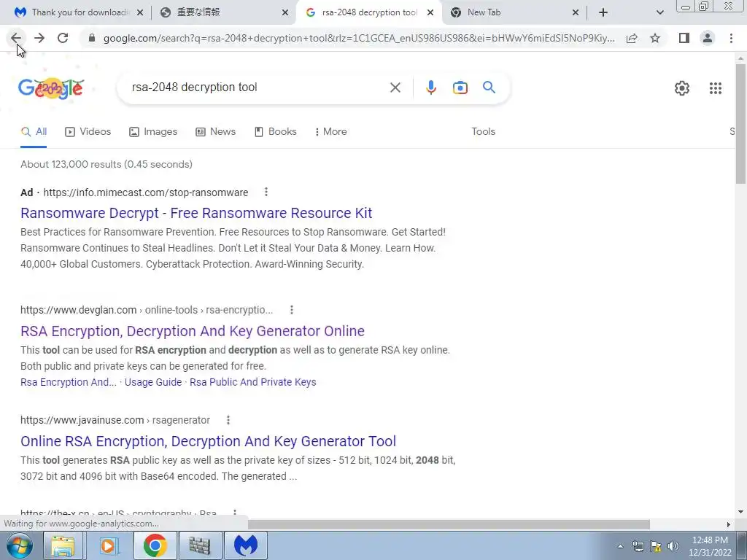Open network status tray icon
Screen dimensions: 747x560
tap(638, 546)
